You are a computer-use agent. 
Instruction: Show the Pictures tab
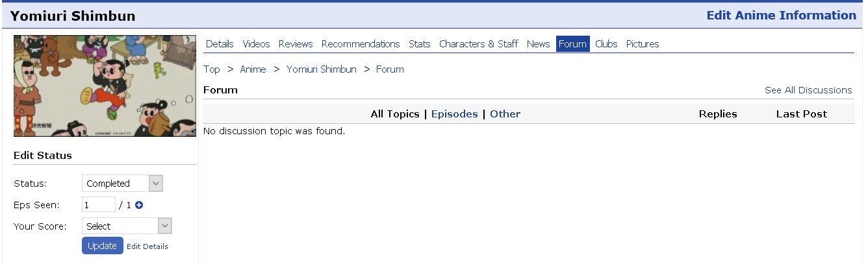pos(643,44)
